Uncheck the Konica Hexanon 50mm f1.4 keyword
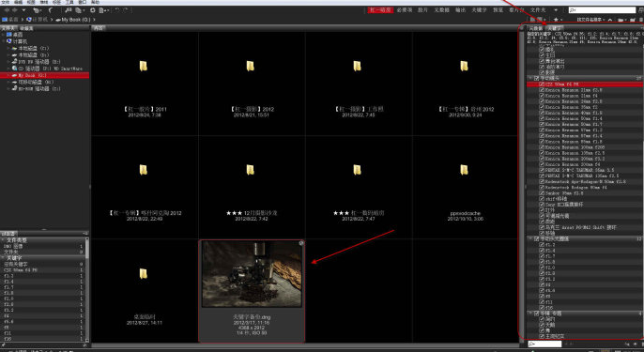The image size is (644, 352). [x=542, y=118]
